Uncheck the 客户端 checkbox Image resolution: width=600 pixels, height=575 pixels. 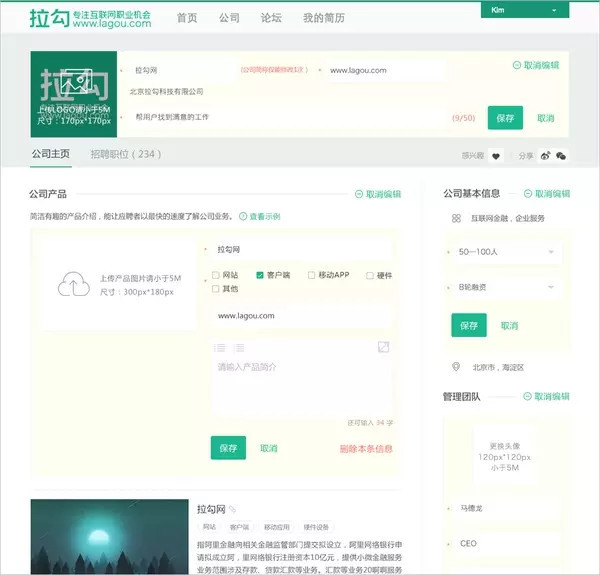tap(260, 275)
